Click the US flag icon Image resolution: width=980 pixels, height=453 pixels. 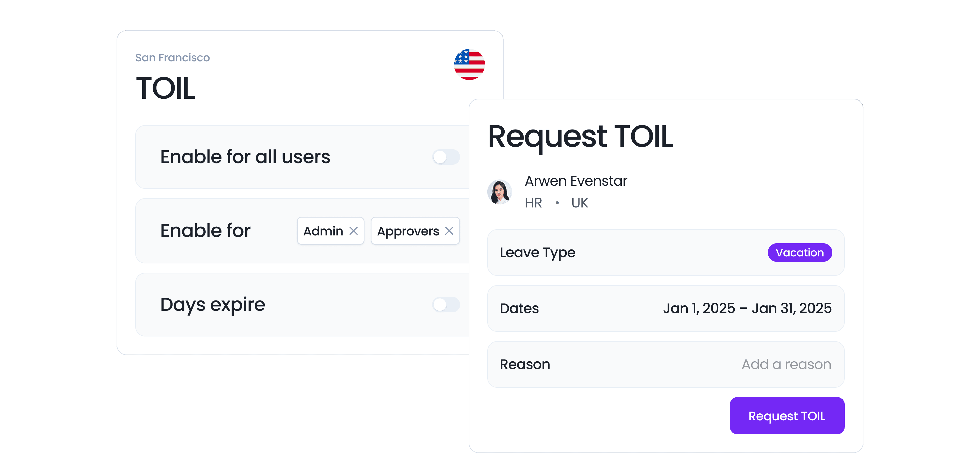(469, 64)
